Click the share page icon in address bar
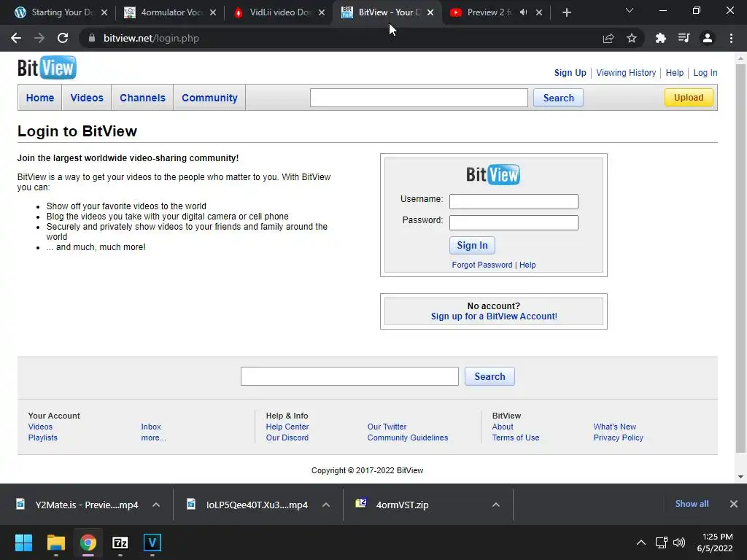 [608, 38]
